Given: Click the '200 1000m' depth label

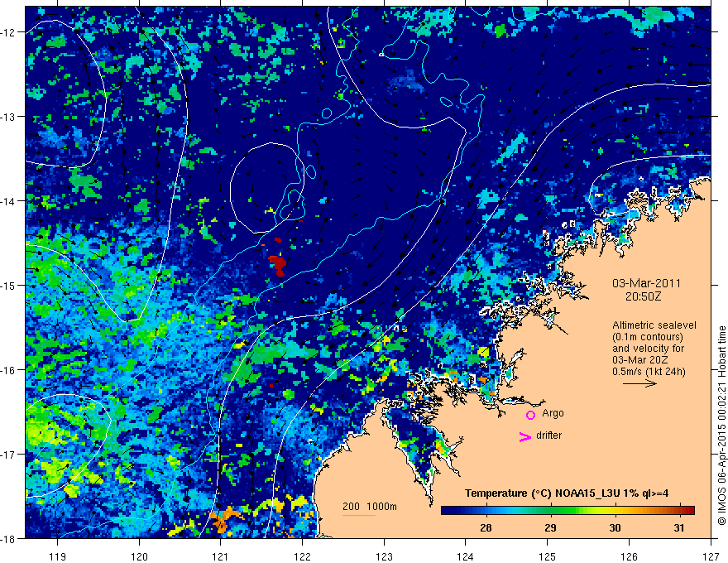Looking at the screenshot, I should [x=370, y=507].
